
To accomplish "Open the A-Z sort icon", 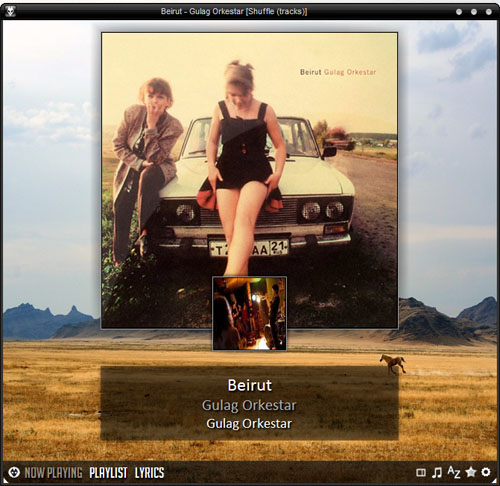I will point(454,472).
